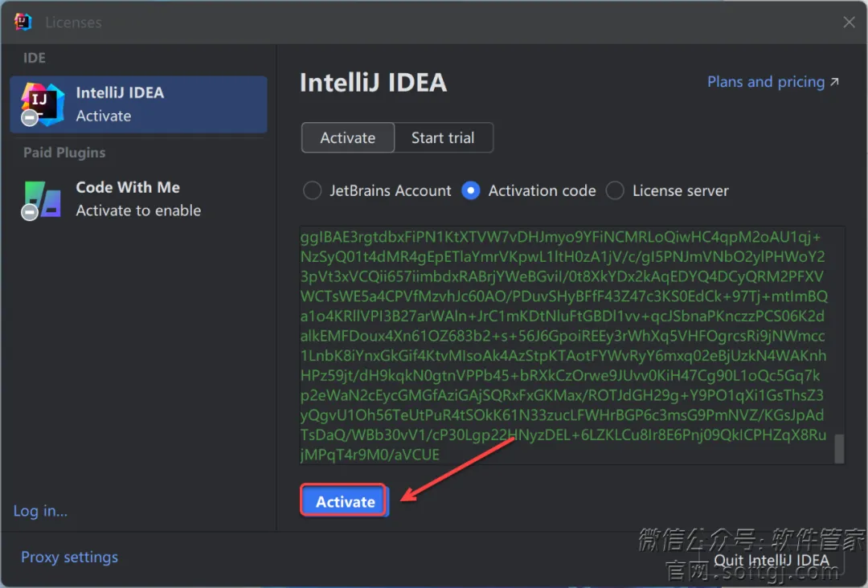Close the Licenses dialog

tap(850, 22)
